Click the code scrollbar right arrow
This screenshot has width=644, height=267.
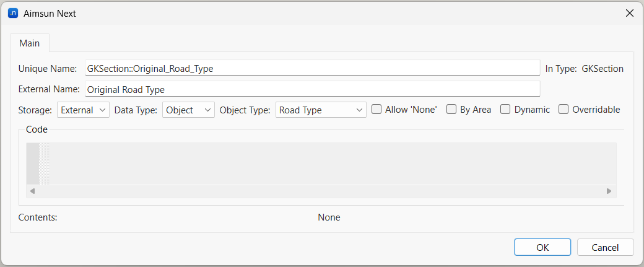(609, 191)
